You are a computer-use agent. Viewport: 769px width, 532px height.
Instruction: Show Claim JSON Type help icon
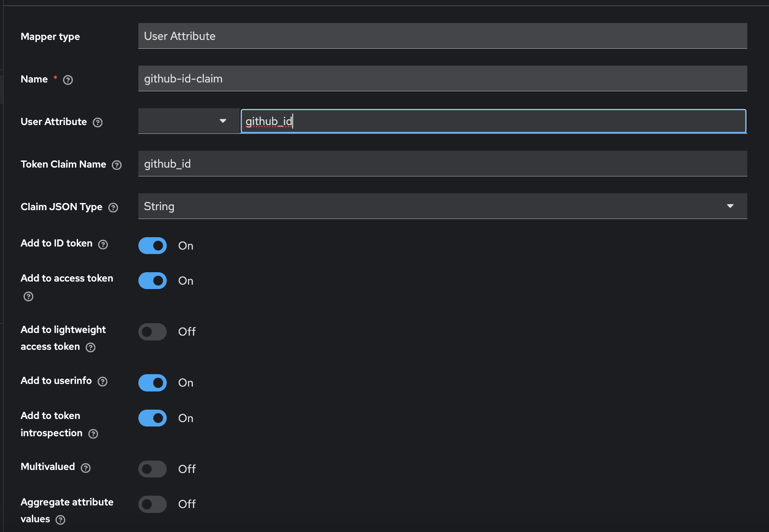pos(113,207)
